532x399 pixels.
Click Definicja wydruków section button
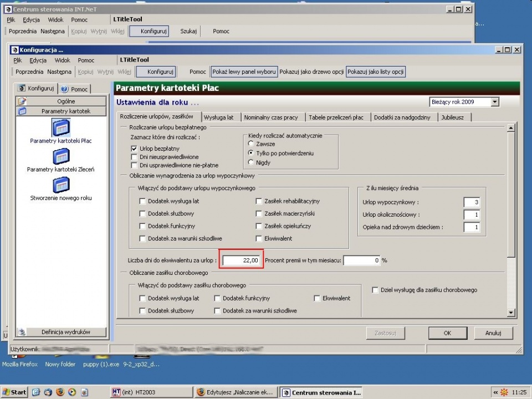point(62,332)
